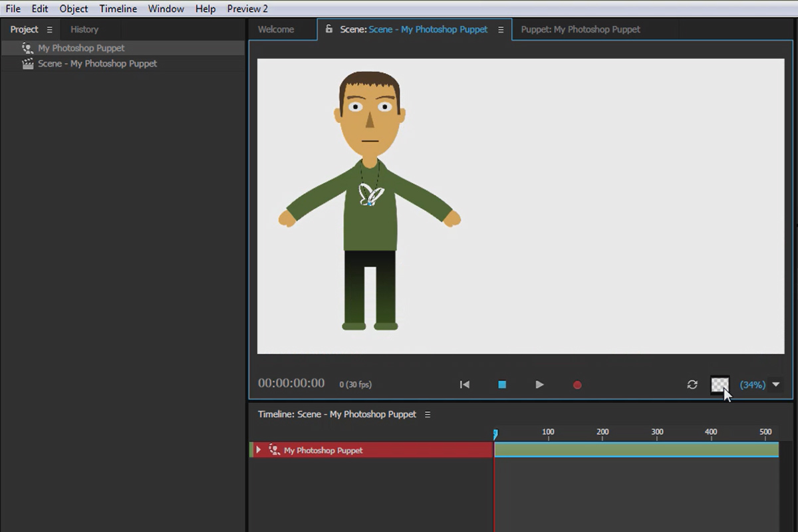Click the blue Stop button
The width and height of the screenshot is (798, 532).
point(502,384)
